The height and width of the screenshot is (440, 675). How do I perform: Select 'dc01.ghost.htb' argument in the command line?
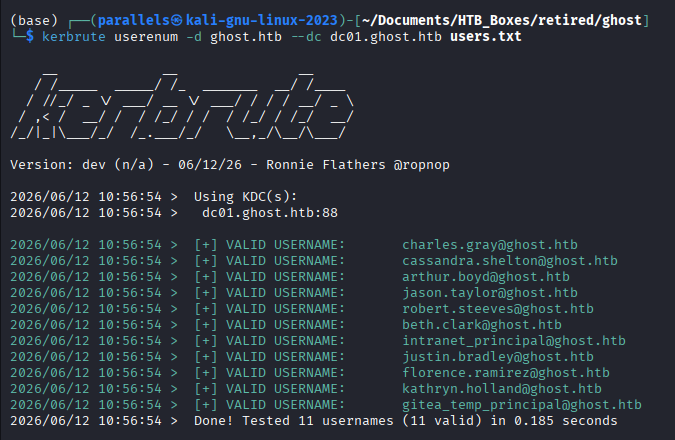[x=386, y=37]
